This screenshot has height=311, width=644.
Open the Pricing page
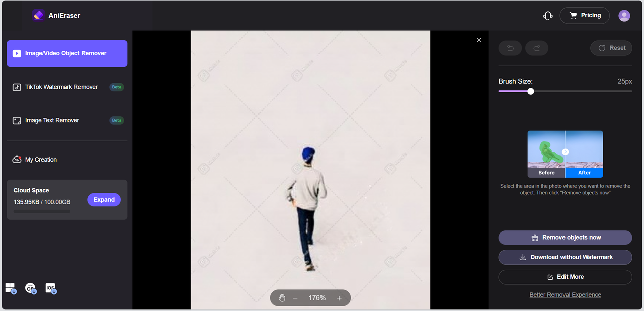tap(585, 15)
